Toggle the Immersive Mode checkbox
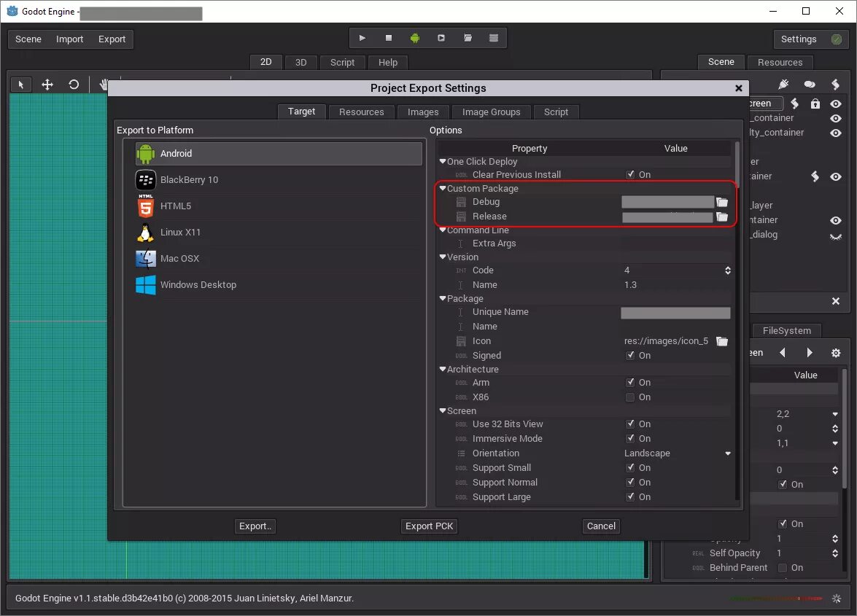 pyautogui.click(x=630, y=439)
